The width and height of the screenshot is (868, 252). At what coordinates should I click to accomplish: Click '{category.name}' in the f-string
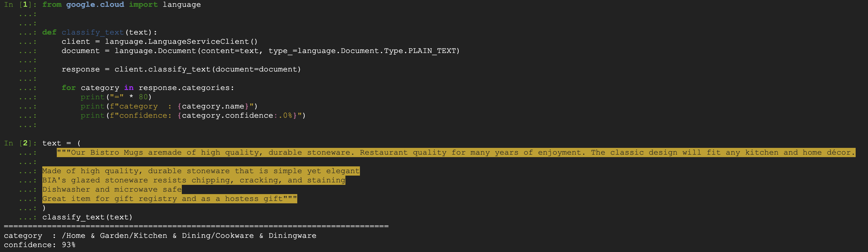(x=213, y=106)
